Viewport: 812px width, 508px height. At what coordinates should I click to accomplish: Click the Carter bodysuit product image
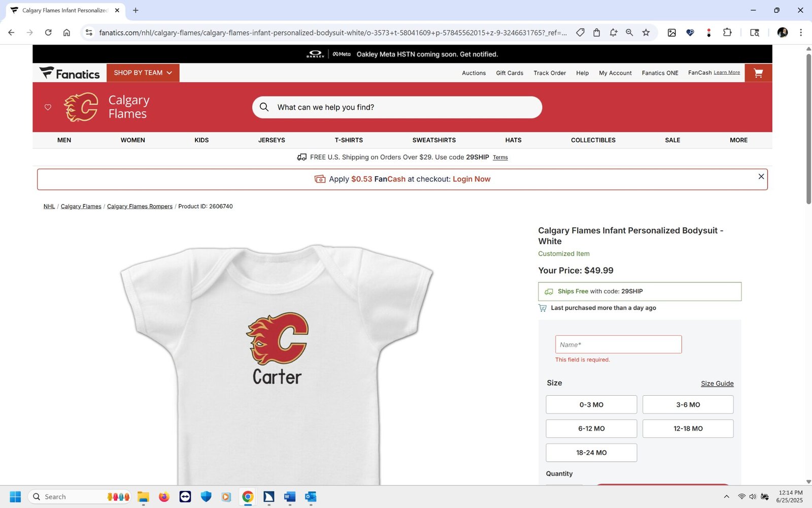click(x=277, y=365)
